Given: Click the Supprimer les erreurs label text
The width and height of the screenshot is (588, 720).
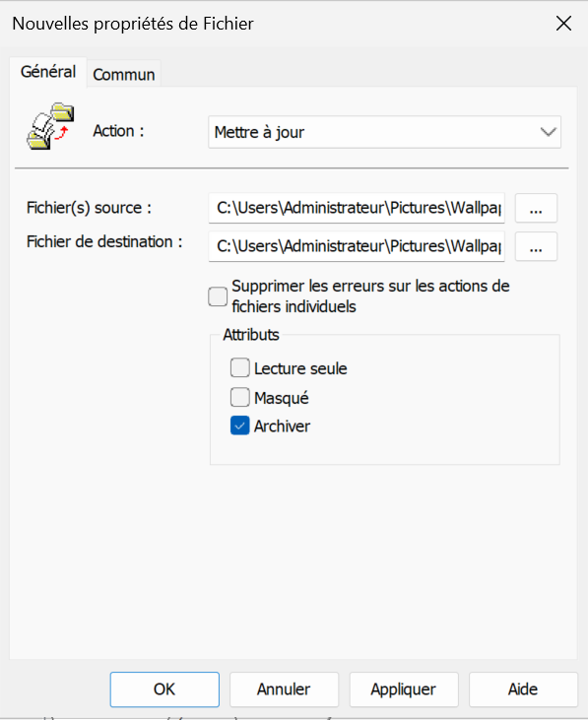Looking at the screenshot, I should [371, 296].
